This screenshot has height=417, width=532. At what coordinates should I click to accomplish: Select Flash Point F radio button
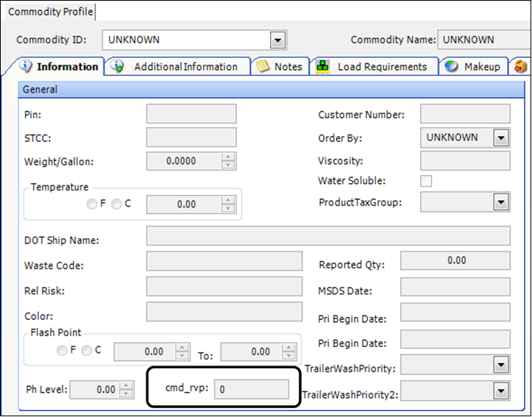tap(62, 351)
